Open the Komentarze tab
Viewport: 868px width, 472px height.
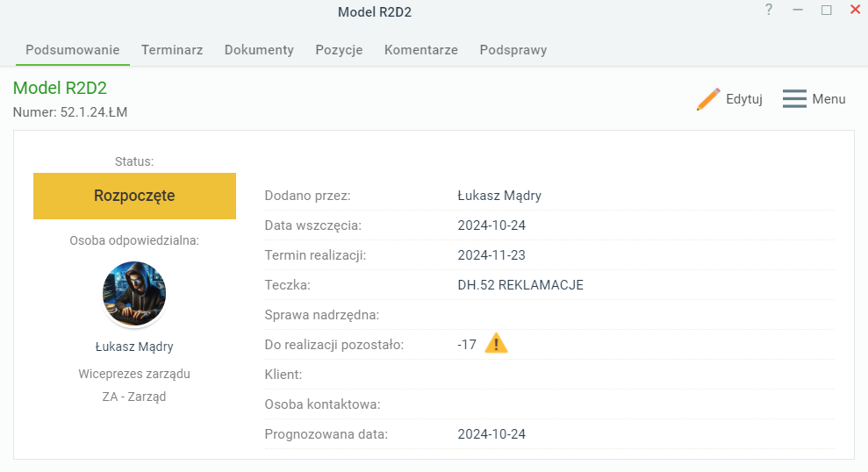[420, 50]
